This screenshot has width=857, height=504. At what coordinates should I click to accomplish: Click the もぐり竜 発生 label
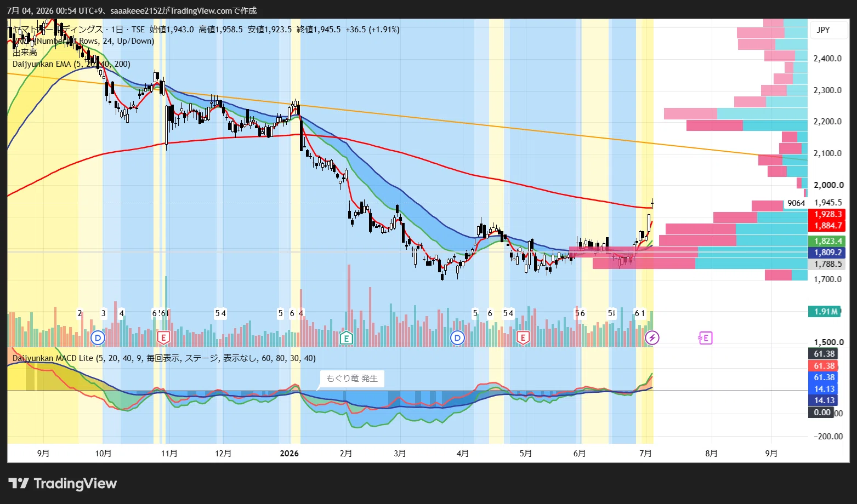point(352,379)
